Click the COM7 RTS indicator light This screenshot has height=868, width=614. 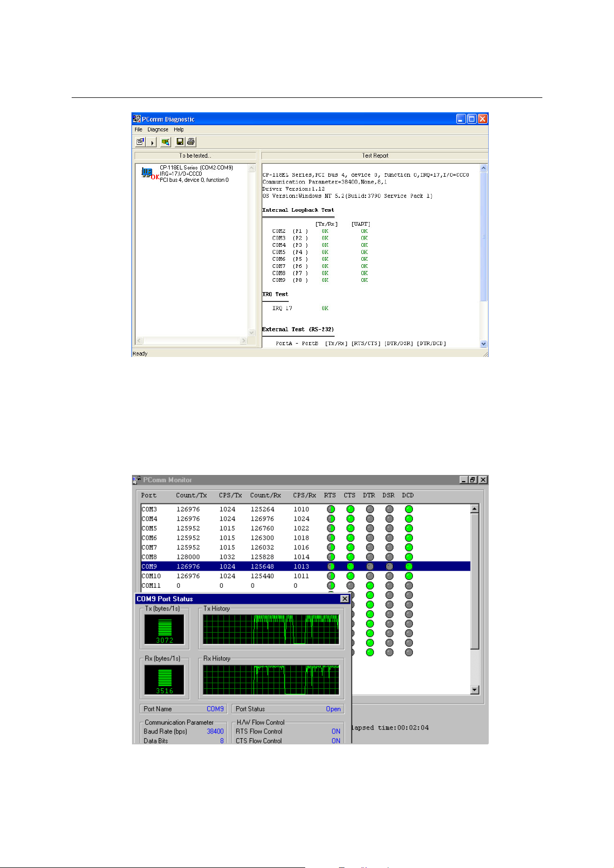[331, 548]
